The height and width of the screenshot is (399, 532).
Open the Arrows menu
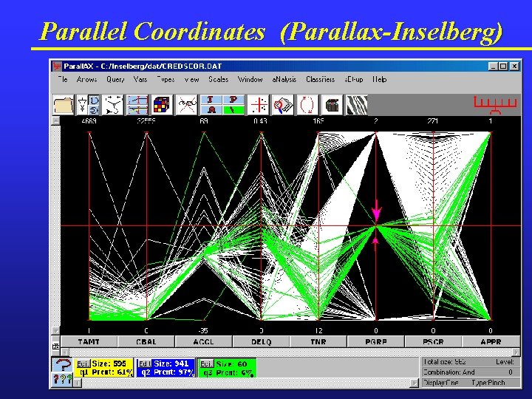pyautogui.click(x=86, y=79)
